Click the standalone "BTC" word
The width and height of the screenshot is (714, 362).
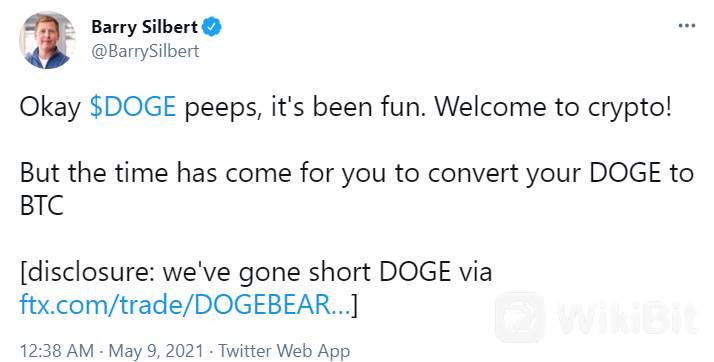pyautogui.click(x=41, y=206)
